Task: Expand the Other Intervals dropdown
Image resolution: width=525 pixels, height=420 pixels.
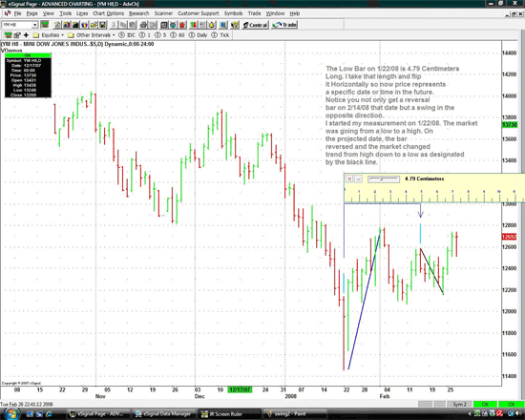Action: pyautogui.click(x=92, y=34)
